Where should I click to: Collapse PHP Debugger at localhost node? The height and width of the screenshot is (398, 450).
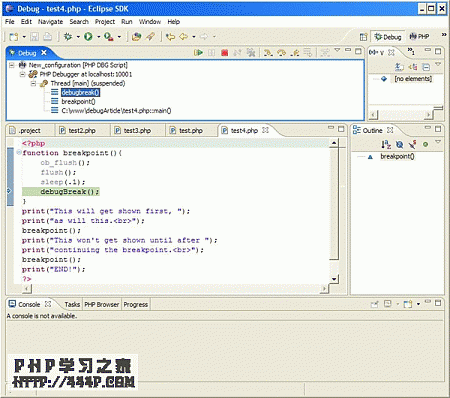(22, 74)
